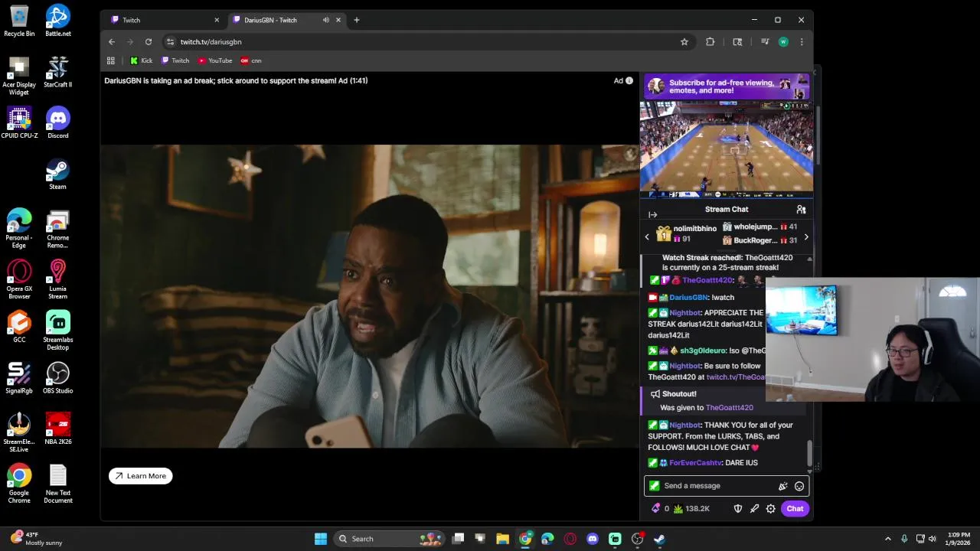This screenshot has width=980, height=551.
Task: Open the cnn bookmark
Action: [251, 60]
